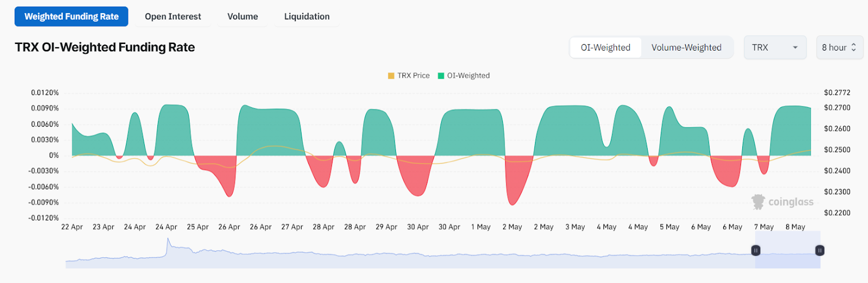The image size is (868, 283).
Task: Click the $0.2500 price axis label
Action: coord(837,150)
